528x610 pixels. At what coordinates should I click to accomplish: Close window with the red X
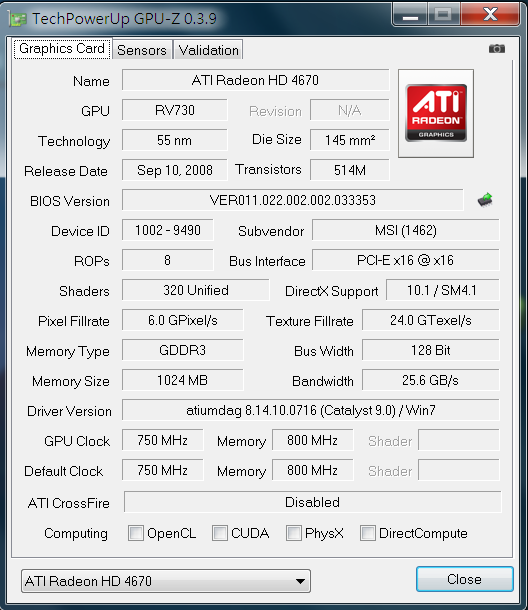click(491, 14)
